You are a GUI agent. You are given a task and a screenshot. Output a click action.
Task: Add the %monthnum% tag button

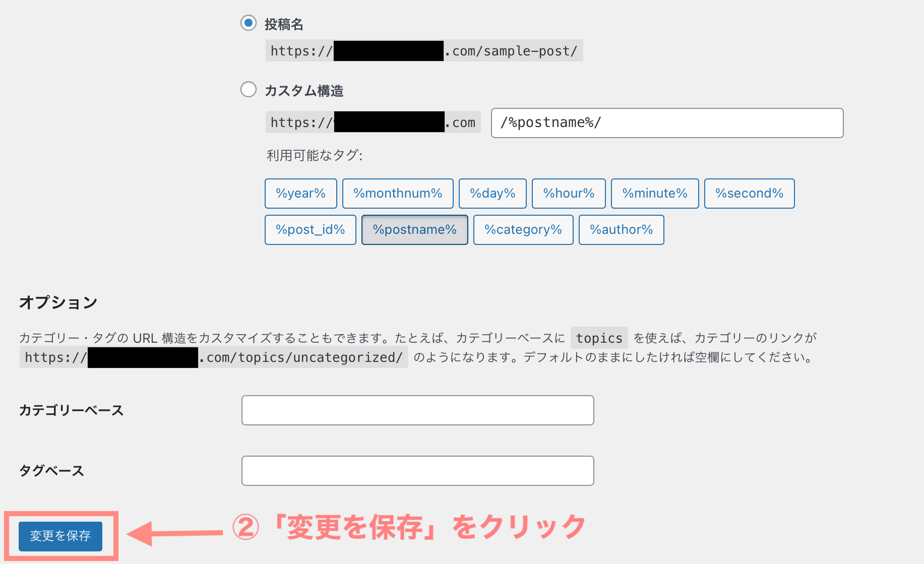[x=397, y=194]
